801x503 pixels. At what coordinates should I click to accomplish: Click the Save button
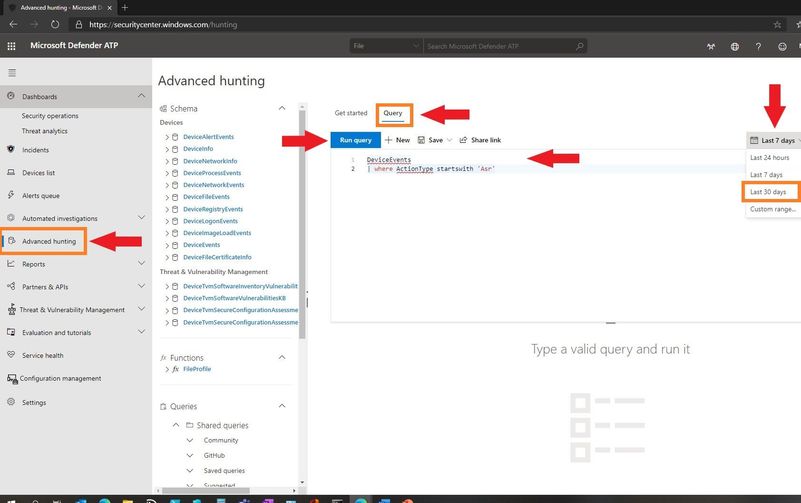tap(430, 140)
